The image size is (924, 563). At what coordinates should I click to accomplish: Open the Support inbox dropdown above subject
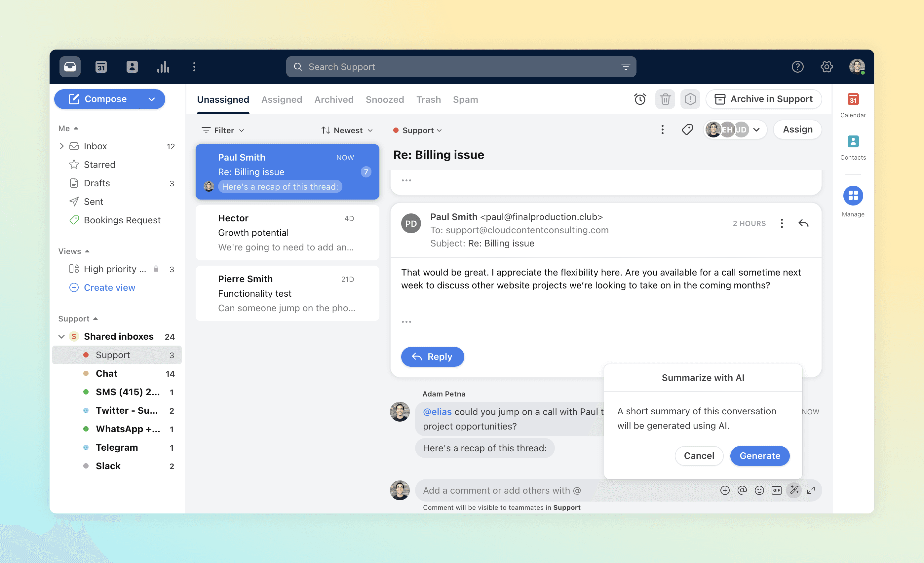coord(417,130)
